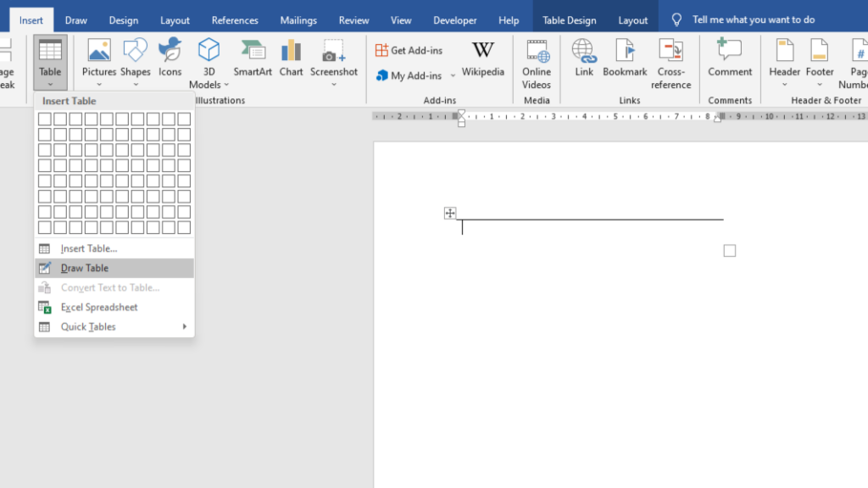Insert a Chart
Screen dimensions: 868x488
292,58
